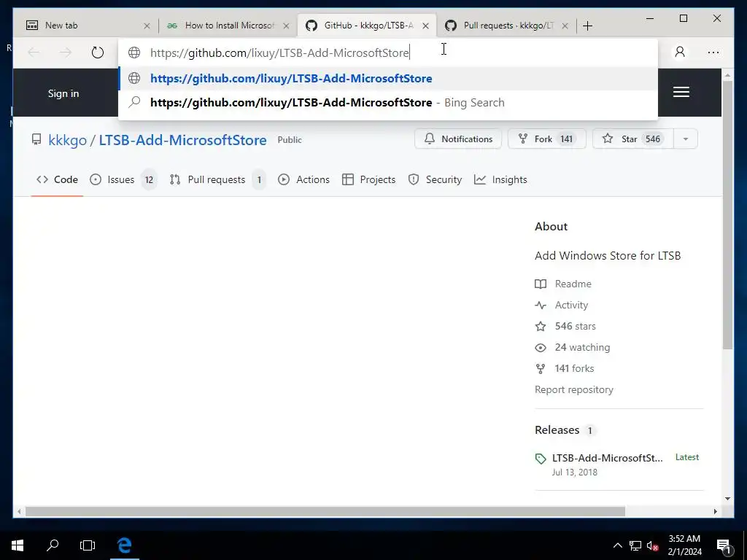The image size is (747, 560).
Task: Open the browser settings ellipsis menu
Action: [713, 52]
